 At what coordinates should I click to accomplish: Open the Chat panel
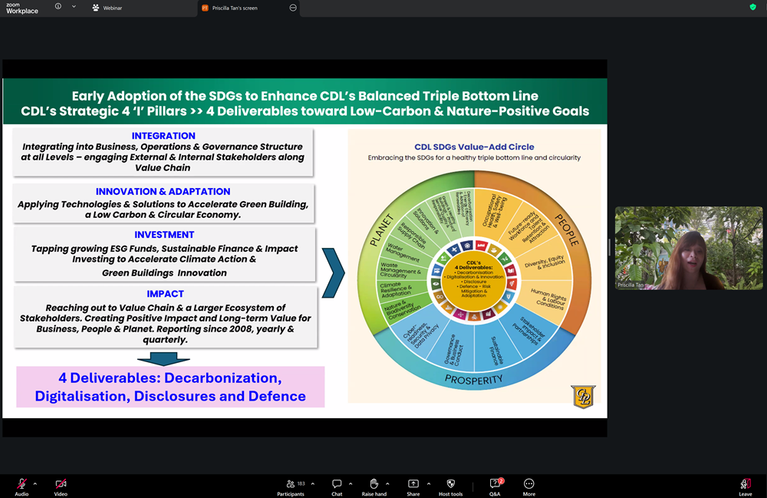click(337, 487)
